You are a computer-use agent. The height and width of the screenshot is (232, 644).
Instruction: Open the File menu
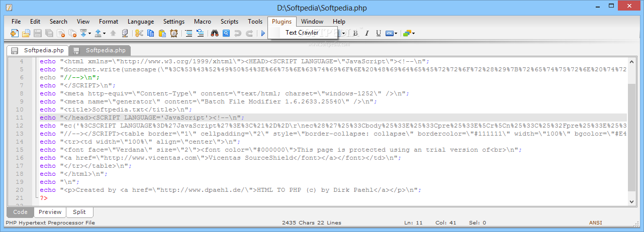pos(16,22)
